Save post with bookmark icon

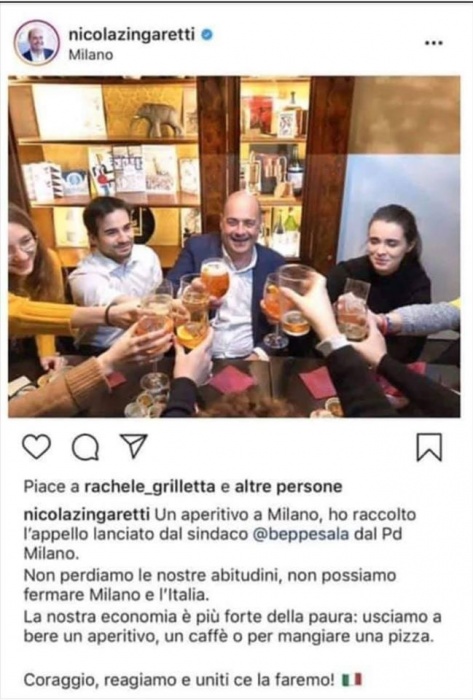tap(429, 446)
